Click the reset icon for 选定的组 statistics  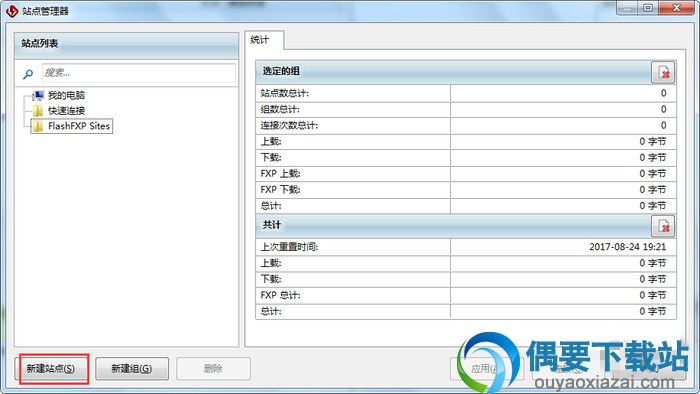coord(663,72)
